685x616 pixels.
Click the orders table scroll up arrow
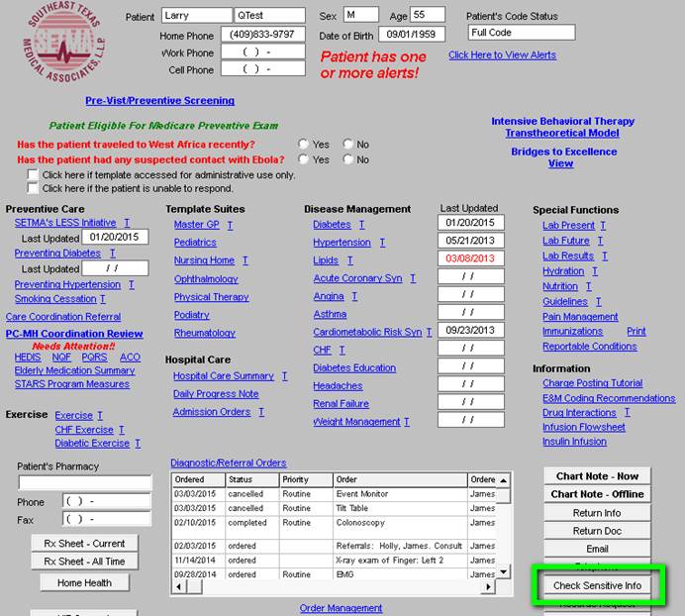pos(503,480)
